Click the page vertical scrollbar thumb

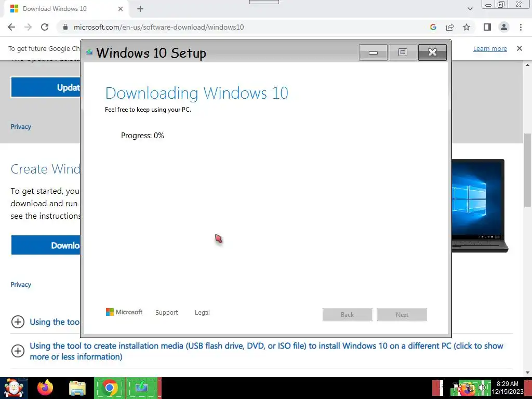click(x=527, y=170)
